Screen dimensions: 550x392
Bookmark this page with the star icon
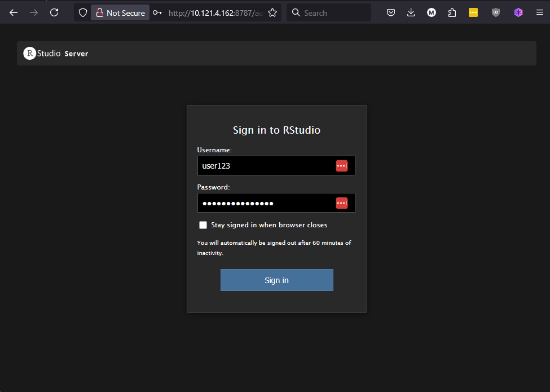point(272,13)
